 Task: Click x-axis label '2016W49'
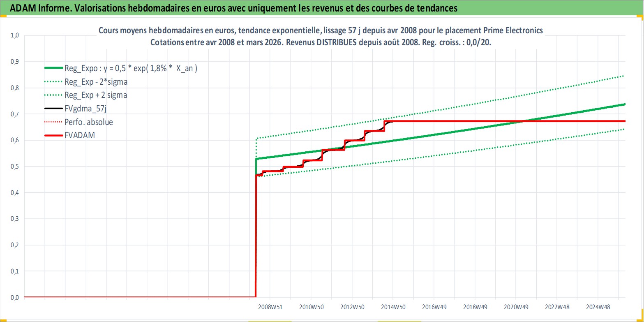click(x=434, y=307)
